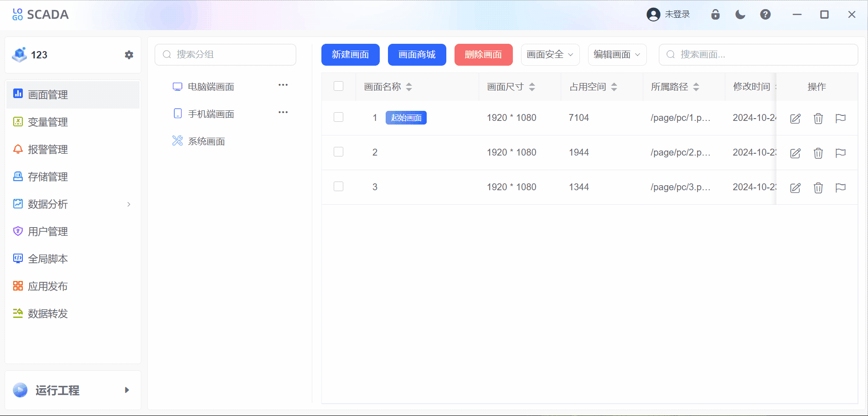
Task: Expand the 数据分析 submenu
Action: (x=73, y=204)
